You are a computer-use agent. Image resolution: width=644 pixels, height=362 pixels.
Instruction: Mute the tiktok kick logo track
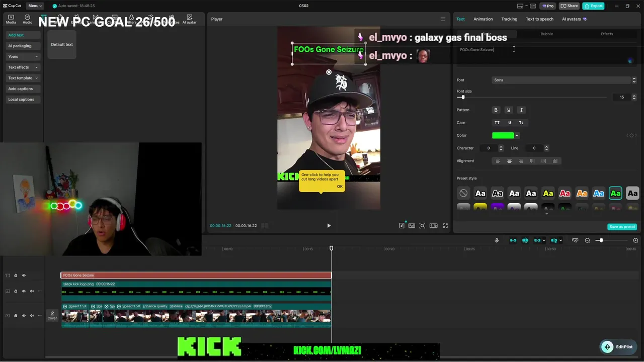[32, 291]
